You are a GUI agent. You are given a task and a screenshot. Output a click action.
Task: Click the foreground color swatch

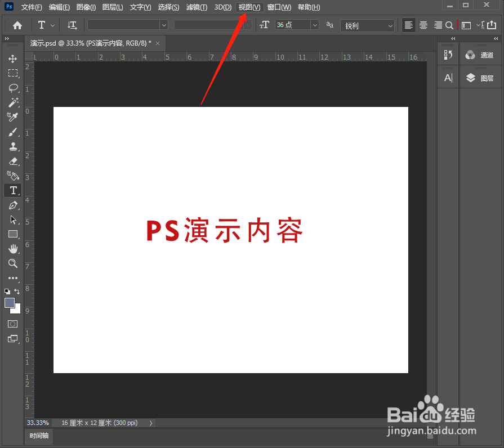coord(10,303)
